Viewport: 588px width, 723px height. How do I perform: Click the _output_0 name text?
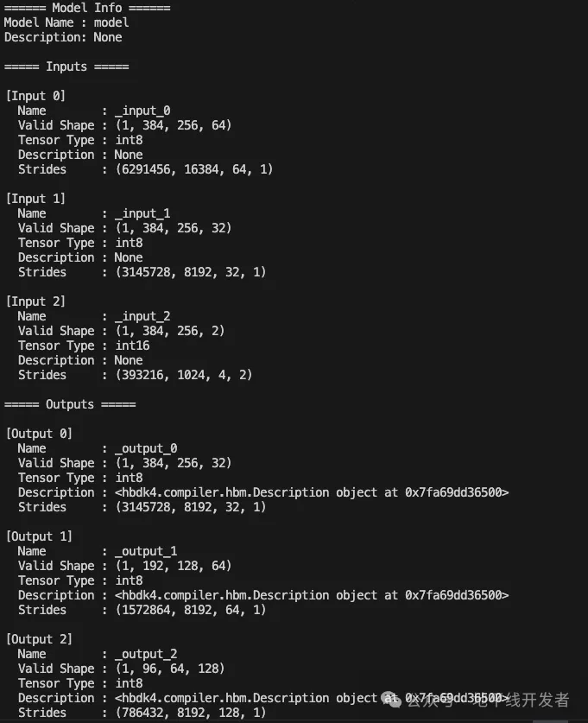pyautogui.click(x=146, y=448)
